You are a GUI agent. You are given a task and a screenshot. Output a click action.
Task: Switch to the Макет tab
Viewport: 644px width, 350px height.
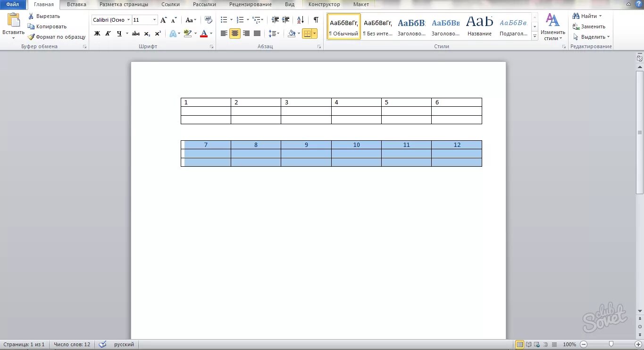[x=361, y=4]
